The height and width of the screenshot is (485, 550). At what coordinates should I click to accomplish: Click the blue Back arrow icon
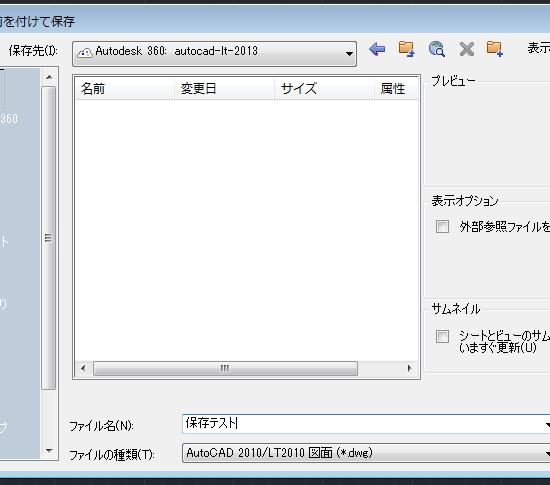pos(377,49)
